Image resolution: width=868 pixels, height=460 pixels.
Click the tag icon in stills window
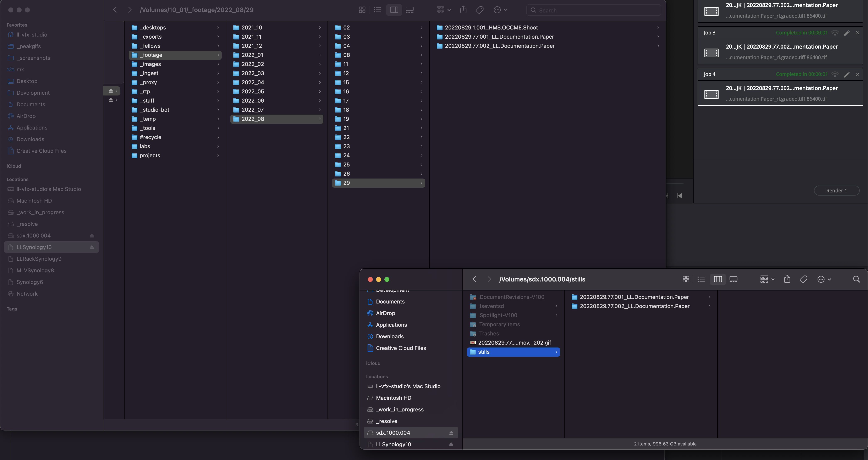click(803, 279)
